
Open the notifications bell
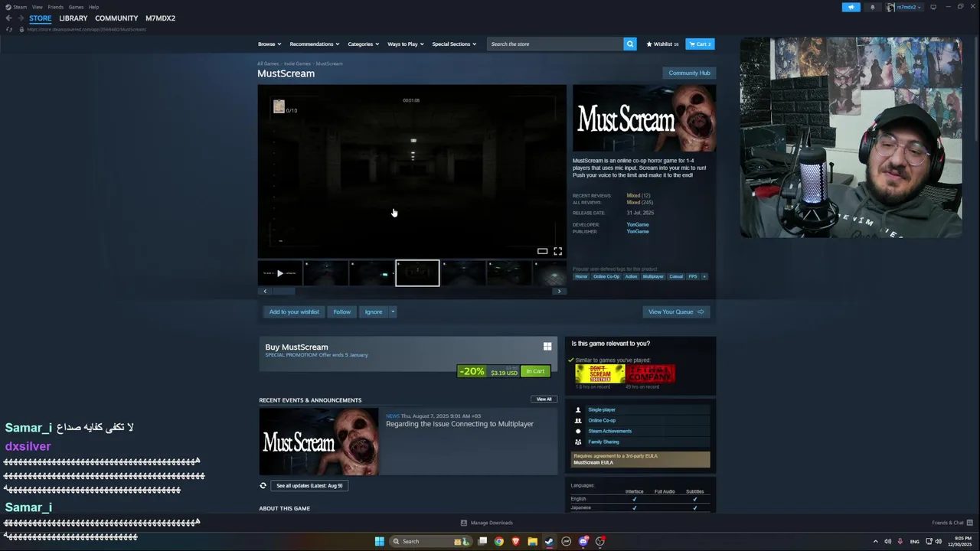[x=872, y=7]
